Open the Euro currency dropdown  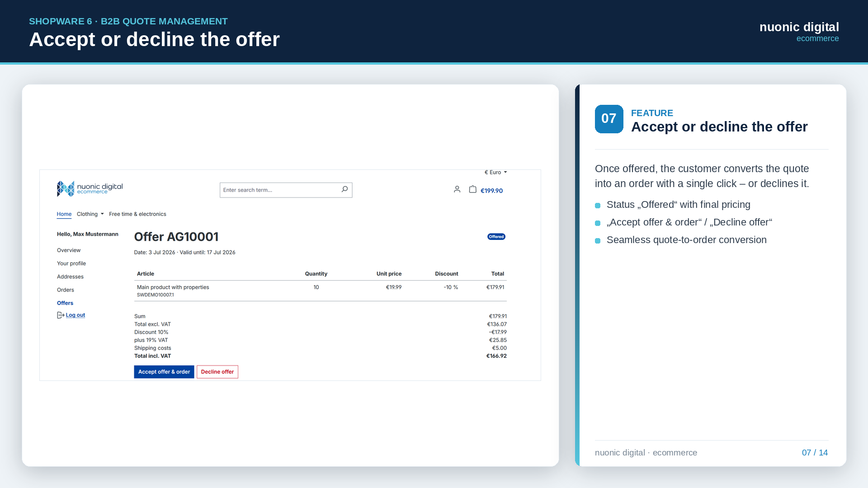point(495,172)
